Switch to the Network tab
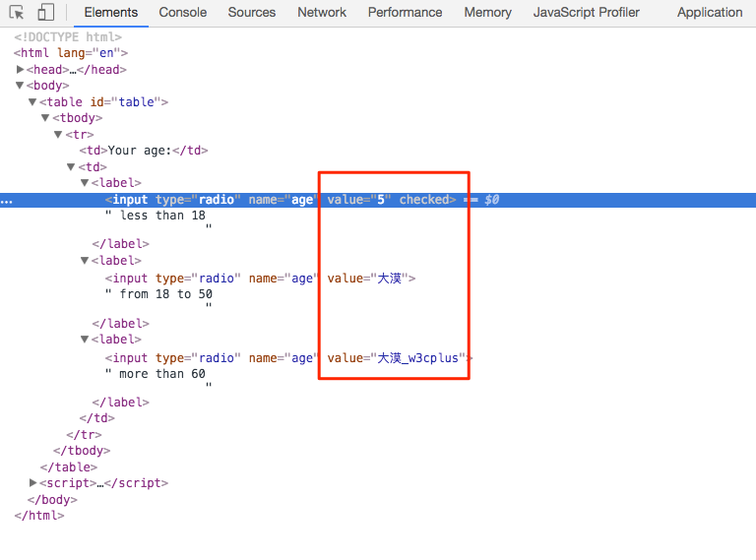This screenshot has width=756, height=560. click(x=322, y=13)
